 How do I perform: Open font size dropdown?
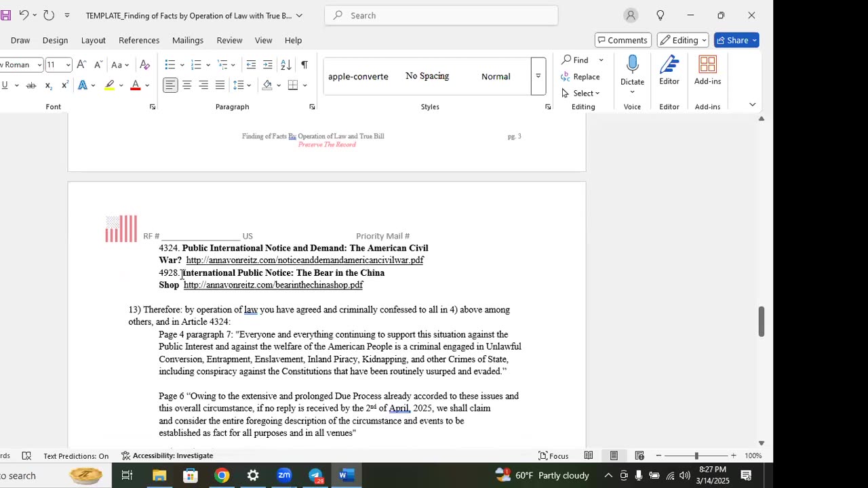[x=68, y=65]
